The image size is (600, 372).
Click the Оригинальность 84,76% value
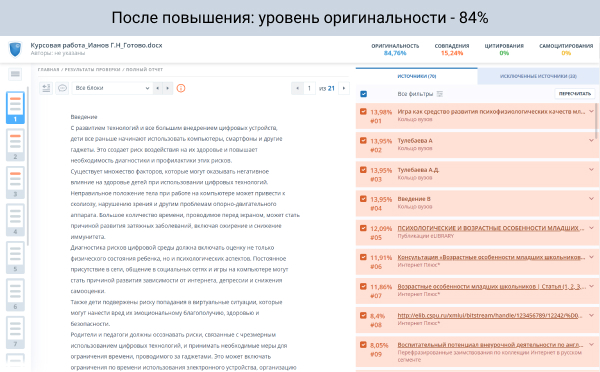(x=395, y=53)
